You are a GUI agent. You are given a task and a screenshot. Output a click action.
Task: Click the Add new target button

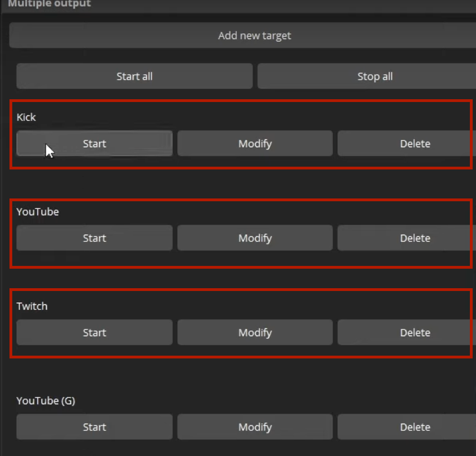coord(254,36)
